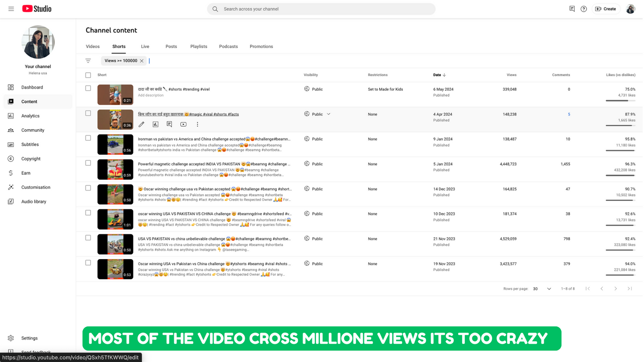
Task: Open the three-dot options menu on hovered short
Action: [x=197, y=125]
